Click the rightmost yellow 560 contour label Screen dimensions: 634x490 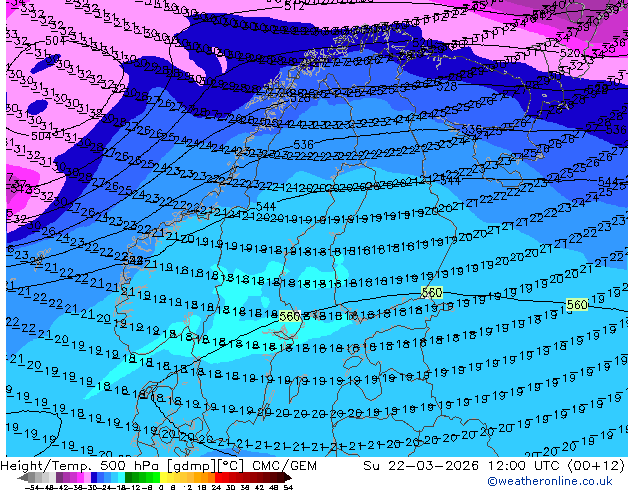577,304
